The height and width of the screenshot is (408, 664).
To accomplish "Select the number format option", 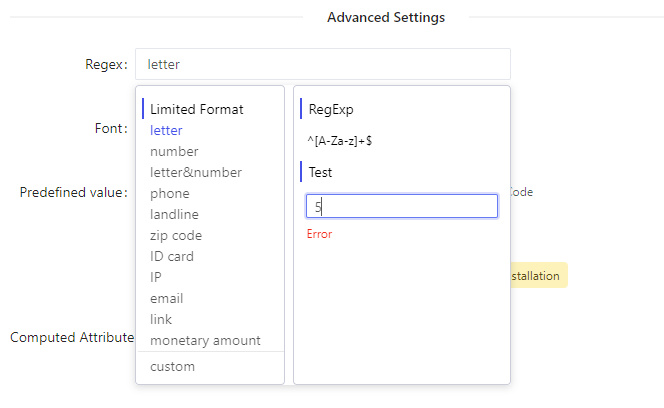I will (x=174, y=151).
